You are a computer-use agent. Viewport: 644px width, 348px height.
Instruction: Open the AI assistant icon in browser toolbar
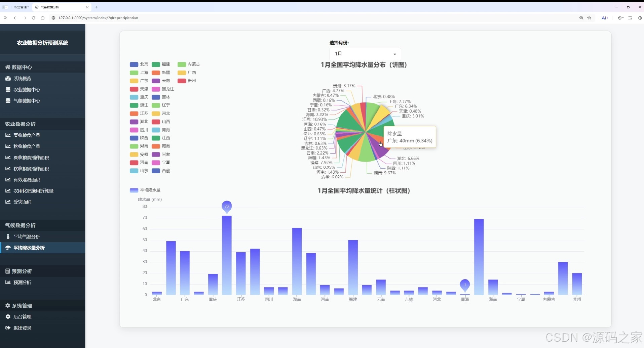point(605,18)
